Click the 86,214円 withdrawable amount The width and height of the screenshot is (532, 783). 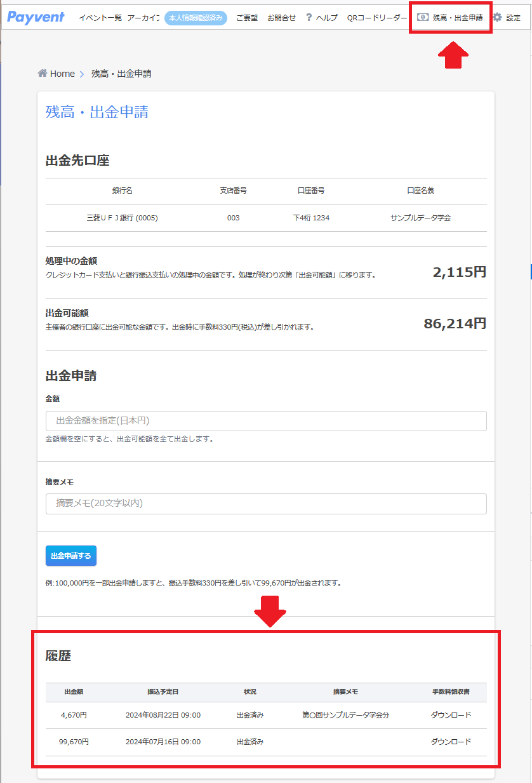pos(455,324)
